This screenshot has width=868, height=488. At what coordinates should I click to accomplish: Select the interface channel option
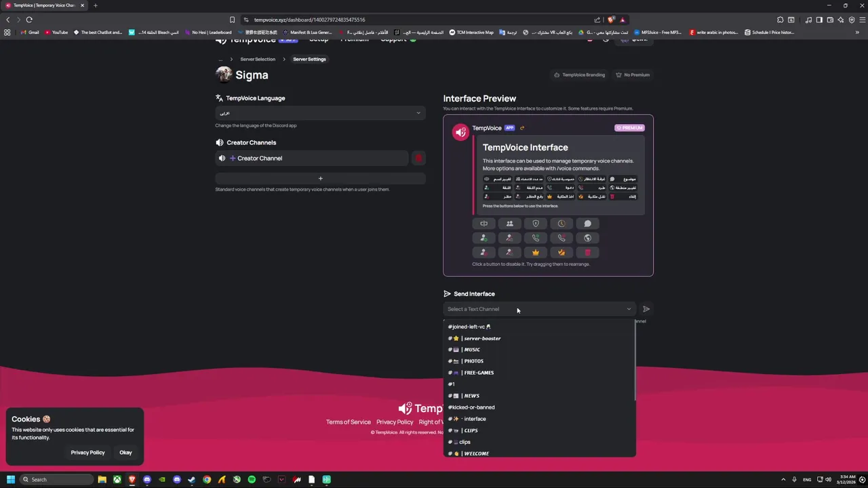(x=539, y=419)
